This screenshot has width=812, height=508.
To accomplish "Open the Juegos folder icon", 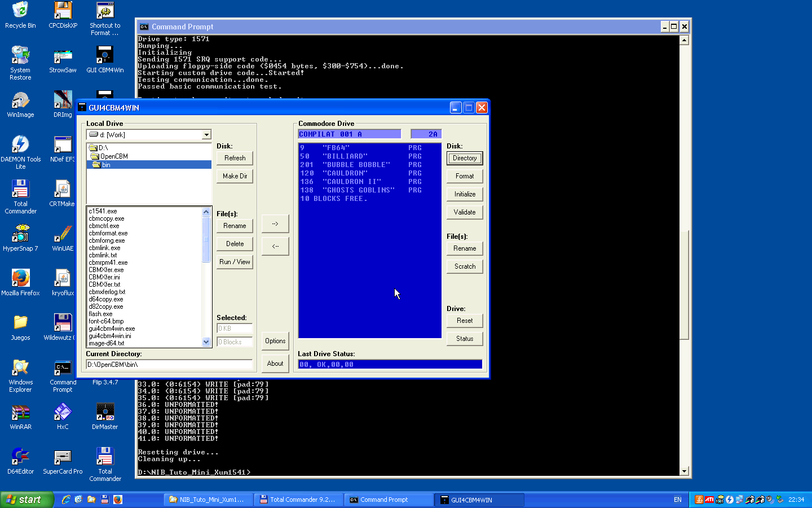I will tap(20, 327).
